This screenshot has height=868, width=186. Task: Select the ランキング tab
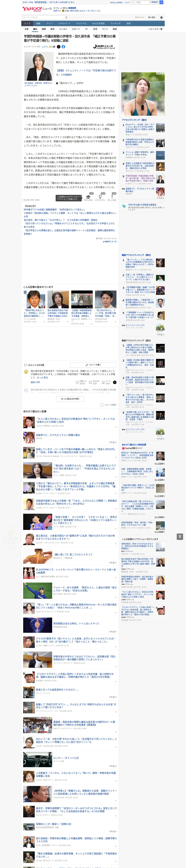(x=115, y=24)
